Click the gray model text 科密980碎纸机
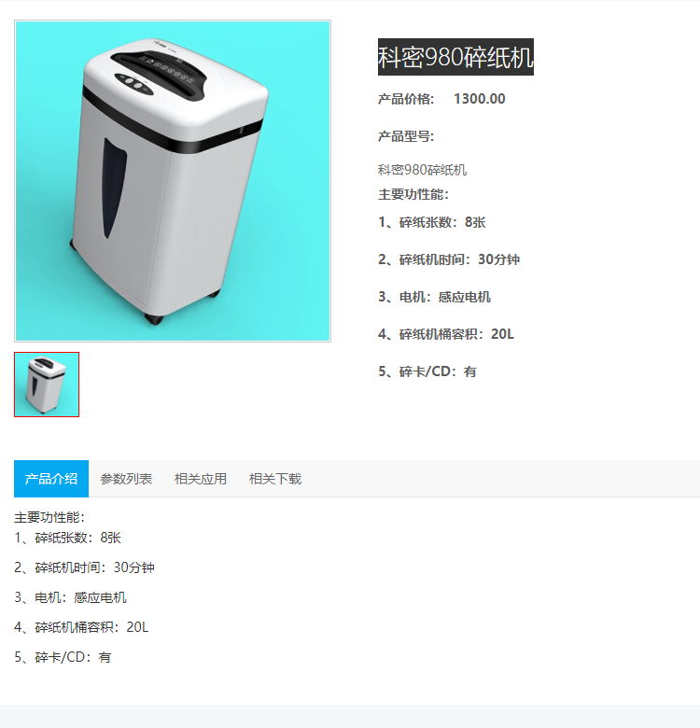Image resolution: width=700 pixels, height=728 pixels. pyautogui.click(x=423, y=170)
